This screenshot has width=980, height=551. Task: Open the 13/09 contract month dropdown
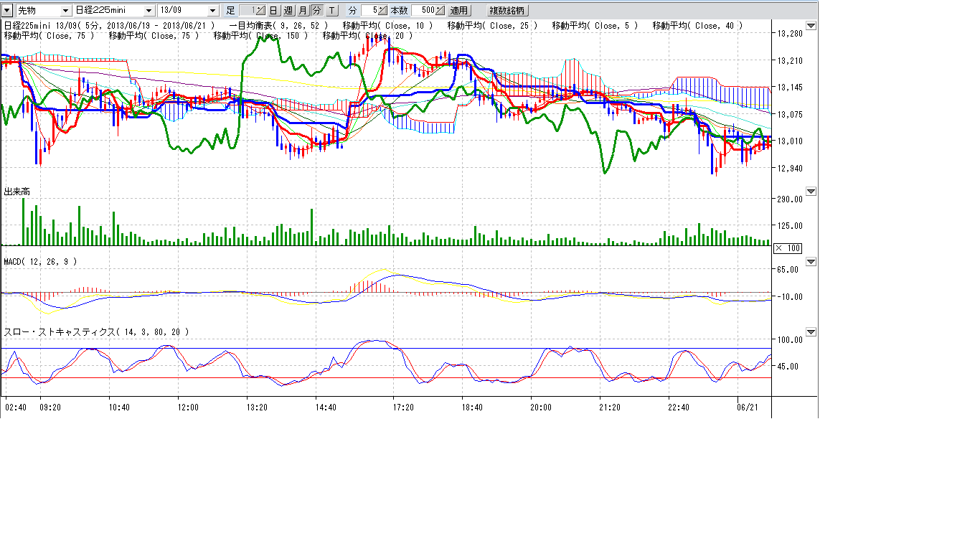pyautogui.click(x=212, y=11)
